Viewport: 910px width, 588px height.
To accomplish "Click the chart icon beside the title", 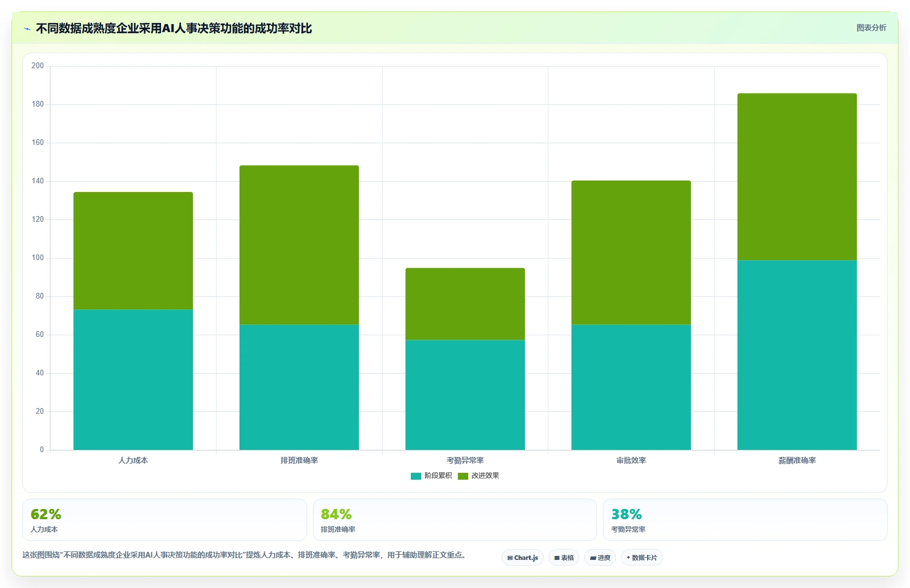I will pos(27,29).
